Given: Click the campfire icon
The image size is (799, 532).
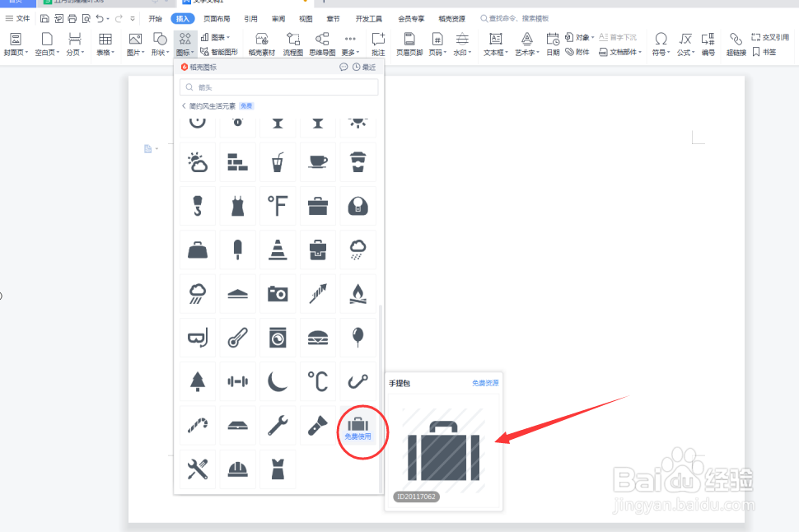Looking at the screenshot, I should tap(357, 294).
